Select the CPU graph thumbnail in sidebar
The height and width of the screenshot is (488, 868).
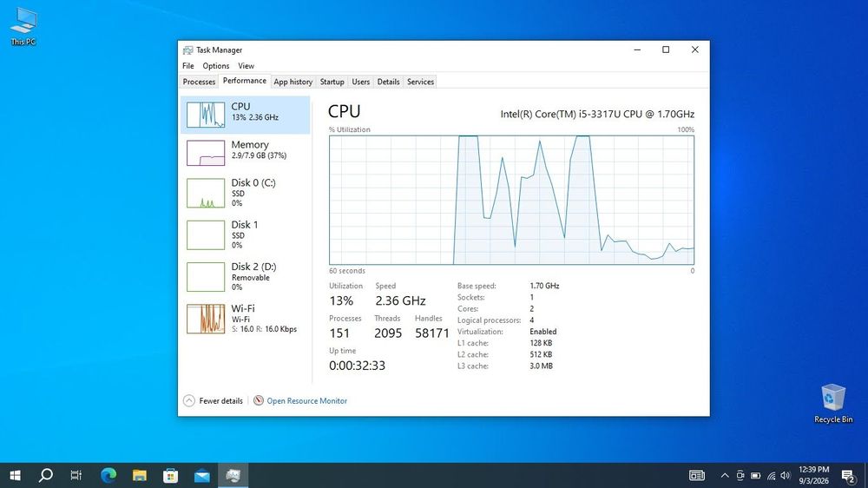[206, 115]
